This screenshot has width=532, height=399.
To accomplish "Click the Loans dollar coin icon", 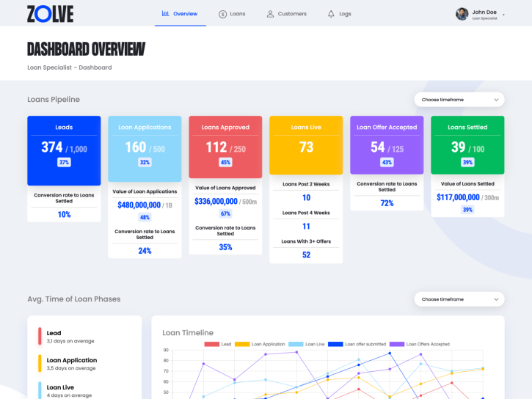I will click(x=222, y=14).
